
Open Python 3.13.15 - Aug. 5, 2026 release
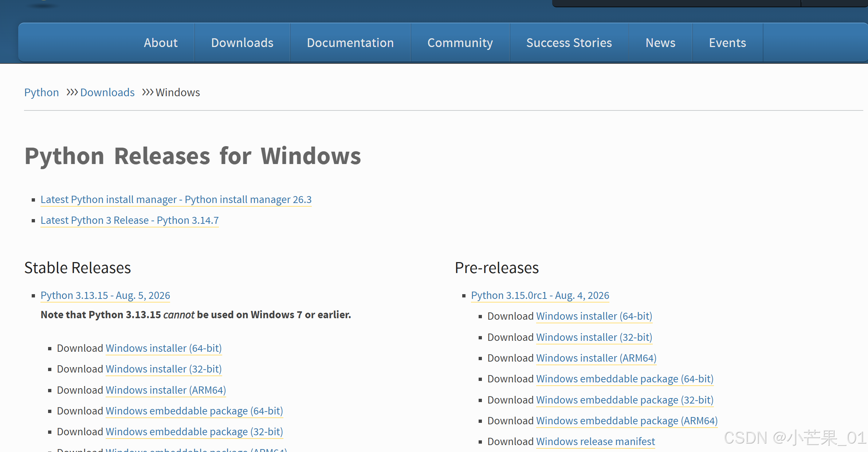click(x=105, y=296)
